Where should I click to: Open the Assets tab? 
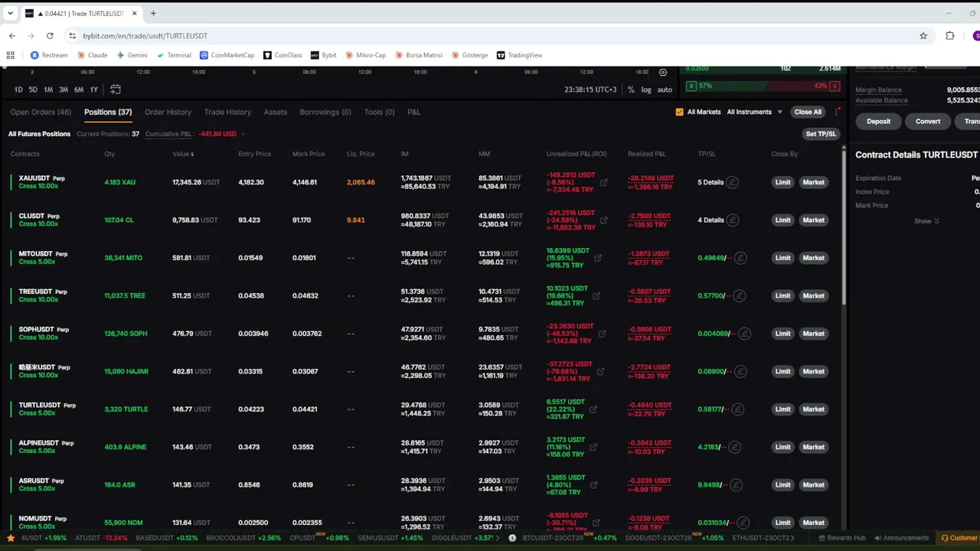coord(275,112)
